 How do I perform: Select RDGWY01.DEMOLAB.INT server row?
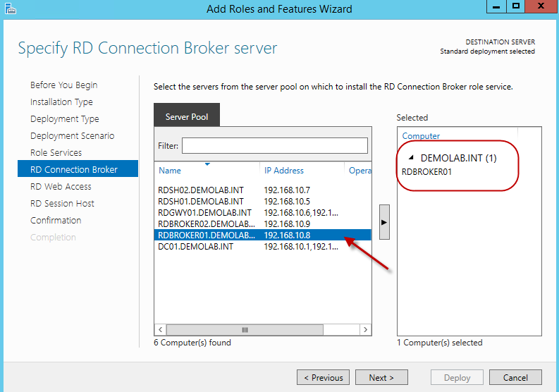click(204, 213)
